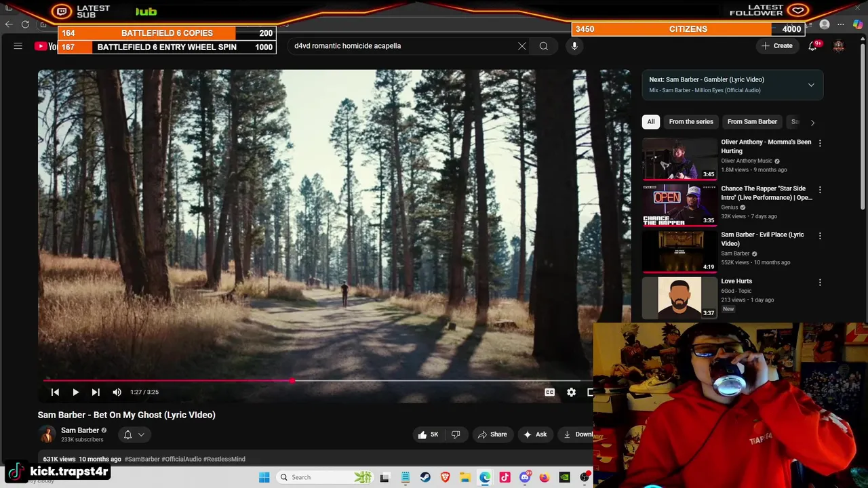The height and width of the screenshot is (488, 868).
Task: Share the video
Action: [492, 434]
